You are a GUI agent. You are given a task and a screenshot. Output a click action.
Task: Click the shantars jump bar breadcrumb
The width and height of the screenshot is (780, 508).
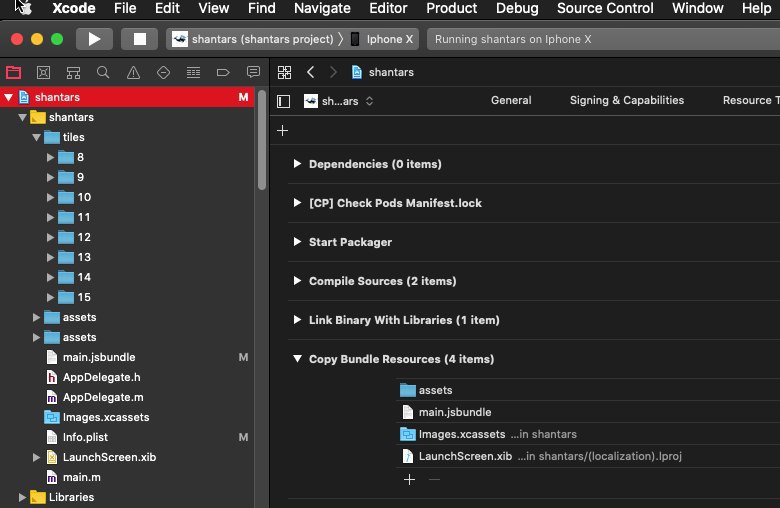(x=391, y=72)
